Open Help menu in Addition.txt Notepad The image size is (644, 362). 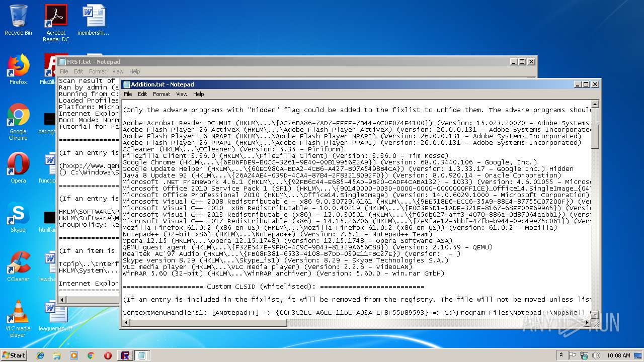click(199, 94)
